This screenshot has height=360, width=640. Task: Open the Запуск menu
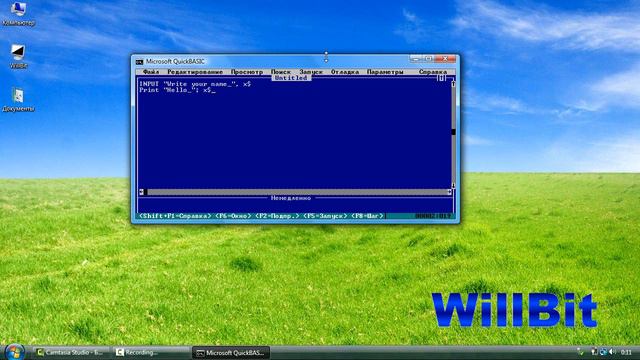tap(311, 72)
